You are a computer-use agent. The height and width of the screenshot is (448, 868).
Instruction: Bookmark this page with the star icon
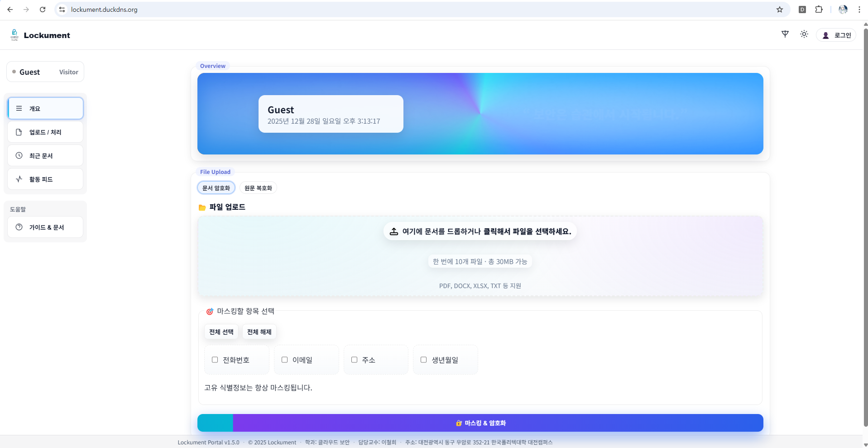779,10
